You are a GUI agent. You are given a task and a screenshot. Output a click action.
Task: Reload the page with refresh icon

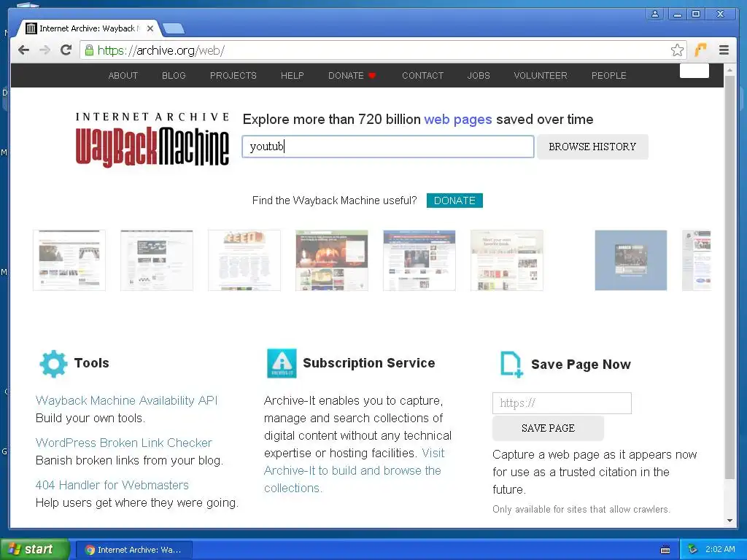click(66, 50)
